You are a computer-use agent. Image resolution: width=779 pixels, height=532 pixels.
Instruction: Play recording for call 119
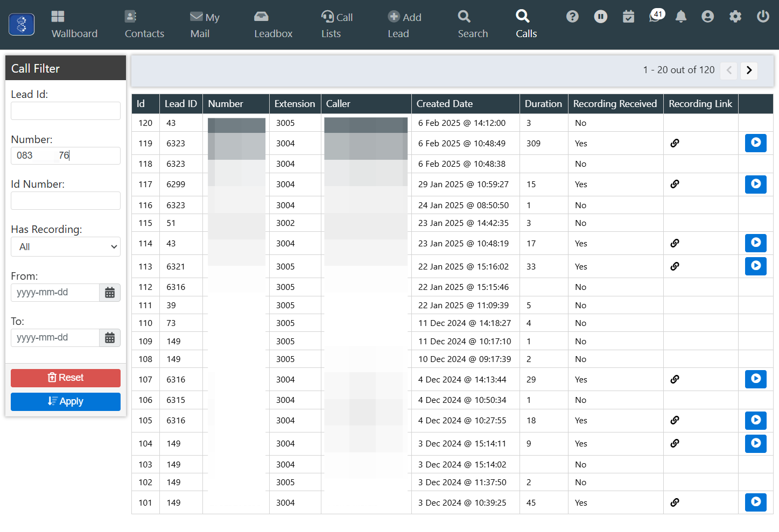[756, 143]
